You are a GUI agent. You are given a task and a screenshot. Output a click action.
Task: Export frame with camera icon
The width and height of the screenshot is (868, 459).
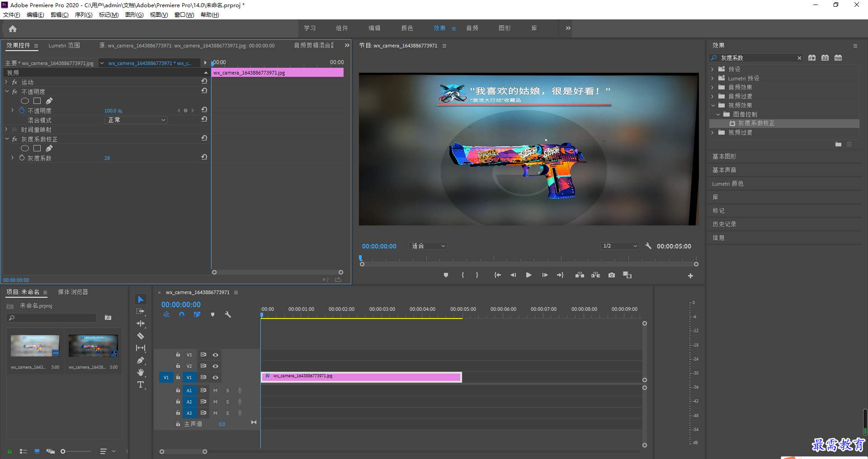612,275
